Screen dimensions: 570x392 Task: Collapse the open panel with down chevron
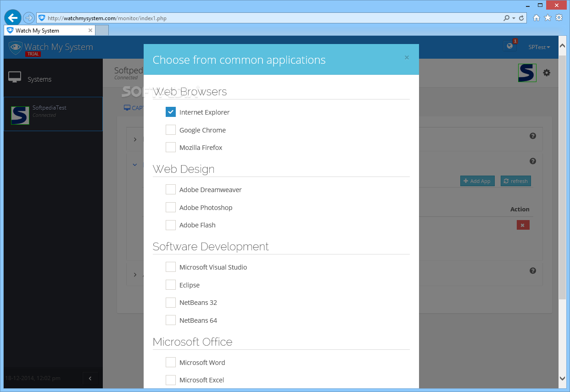click(x=135, y=164)
